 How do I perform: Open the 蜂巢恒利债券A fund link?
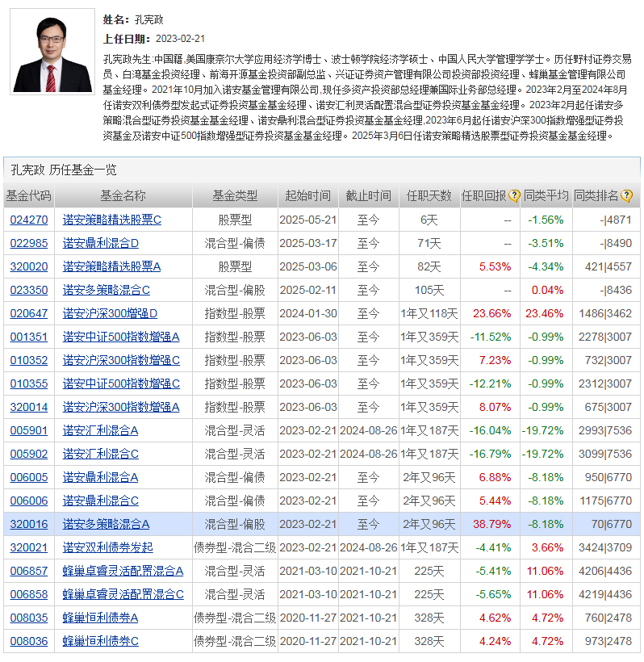click(100, 618)
